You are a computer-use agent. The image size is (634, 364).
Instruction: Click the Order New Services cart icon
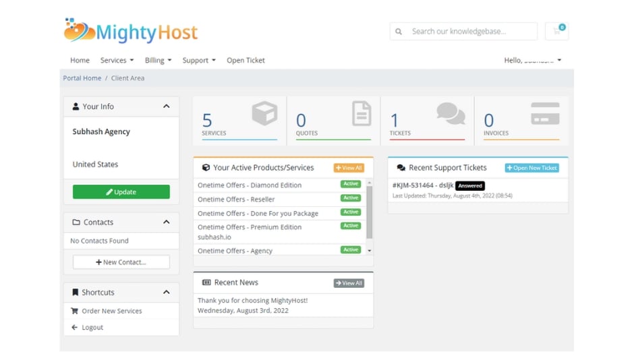point(74,311)
